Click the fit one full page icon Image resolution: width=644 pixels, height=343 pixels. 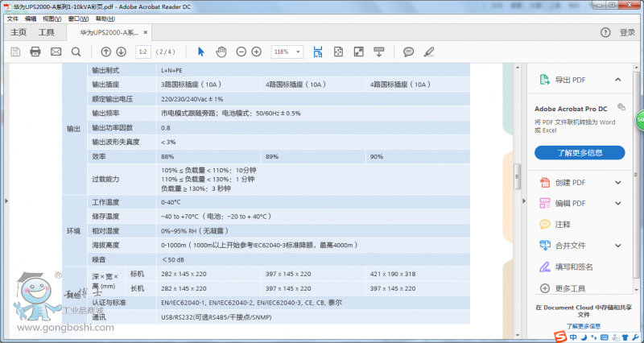coord(338,52)
